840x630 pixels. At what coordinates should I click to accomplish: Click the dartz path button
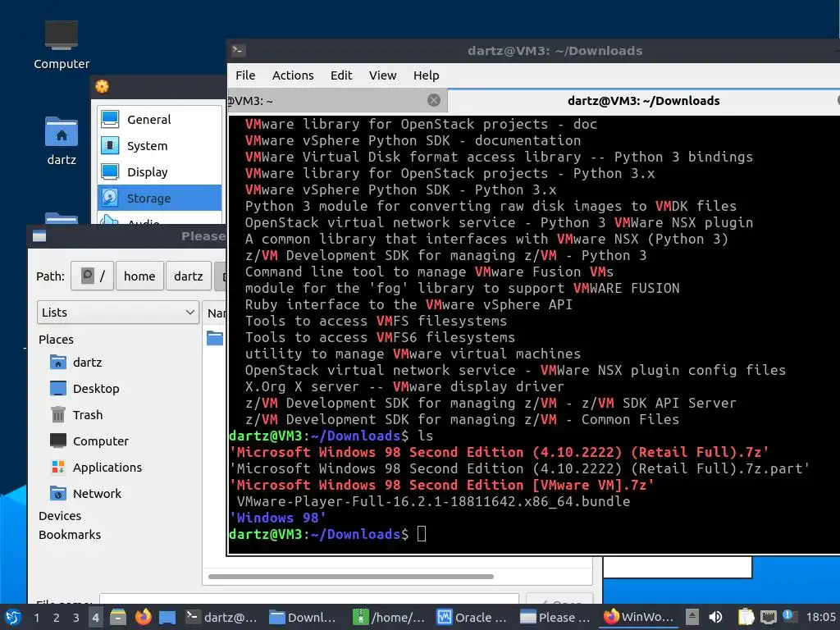click(x=188, y=276)
